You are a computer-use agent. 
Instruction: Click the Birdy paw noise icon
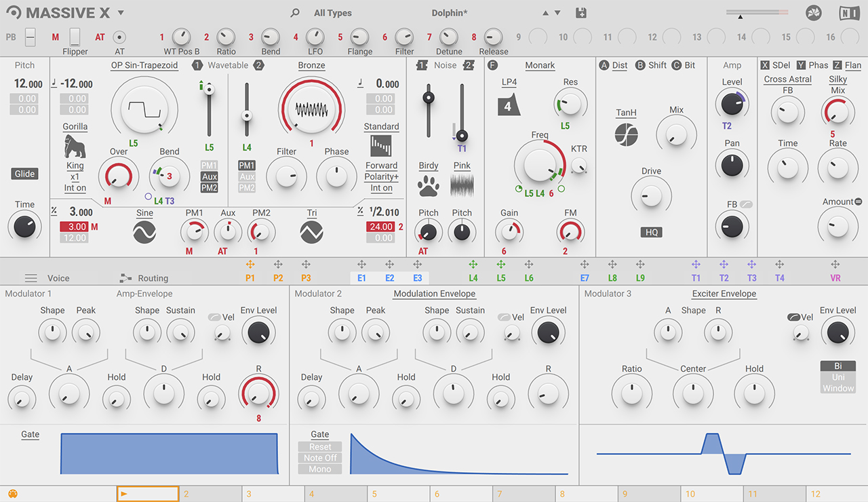point(429,185)
